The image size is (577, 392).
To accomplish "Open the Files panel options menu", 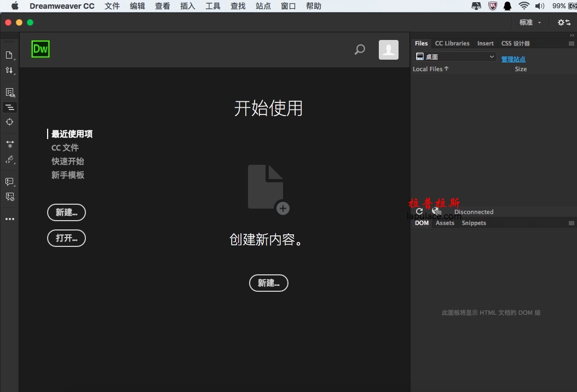I will tap(571, 43).
